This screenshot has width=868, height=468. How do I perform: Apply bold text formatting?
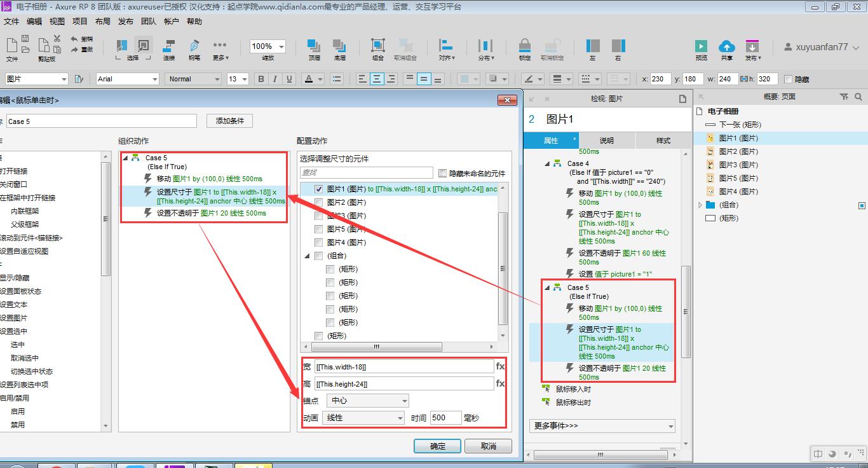click(x=261, y=79)
